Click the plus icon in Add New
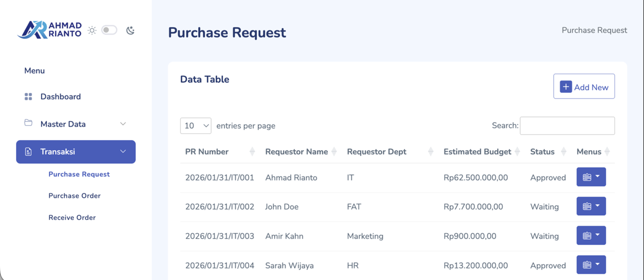 pos(566,87)
